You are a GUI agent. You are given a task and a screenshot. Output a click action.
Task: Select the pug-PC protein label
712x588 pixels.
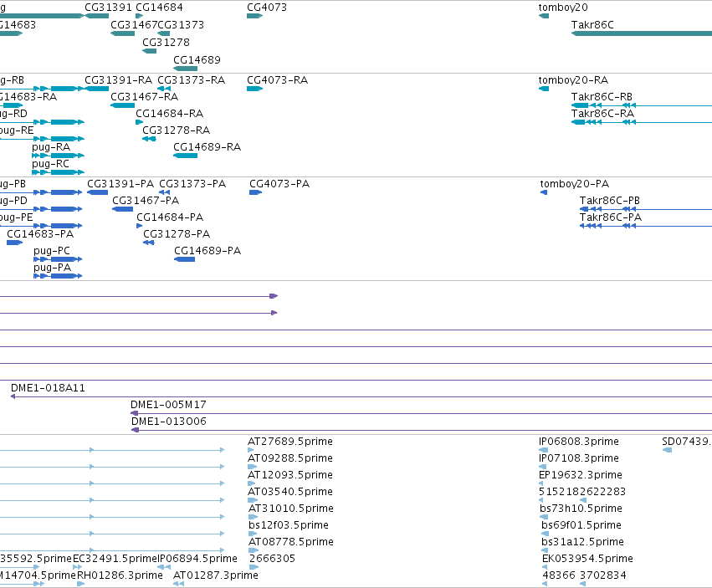click(52, 251)
